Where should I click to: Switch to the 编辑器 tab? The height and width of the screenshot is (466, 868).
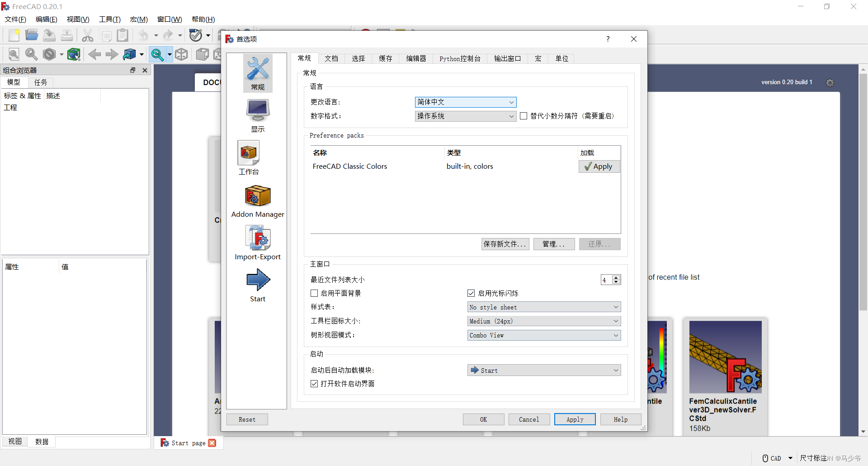tap(416, 58)
